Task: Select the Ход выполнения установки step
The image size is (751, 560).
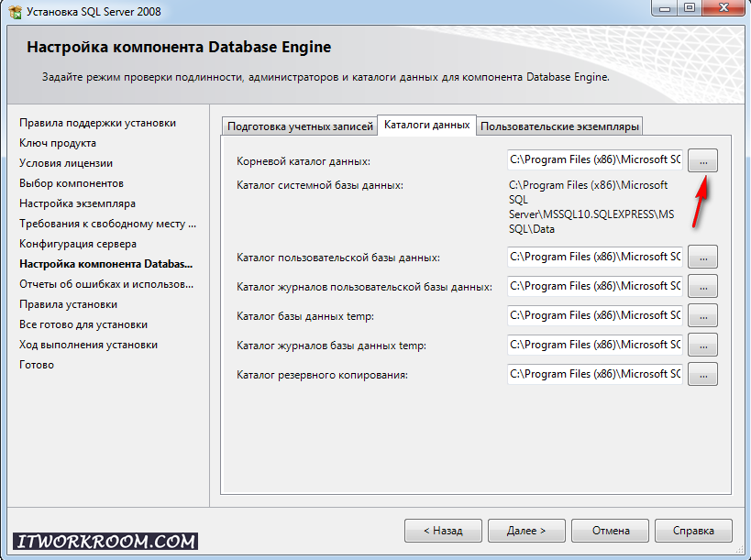Action: 88,345
